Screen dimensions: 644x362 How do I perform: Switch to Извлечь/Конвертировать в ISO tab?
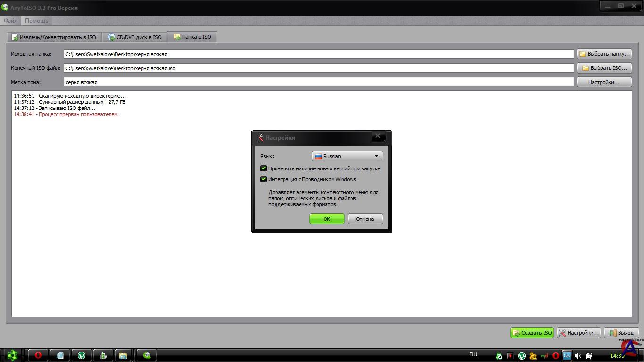pyautogui.click(x=54, y=37)
